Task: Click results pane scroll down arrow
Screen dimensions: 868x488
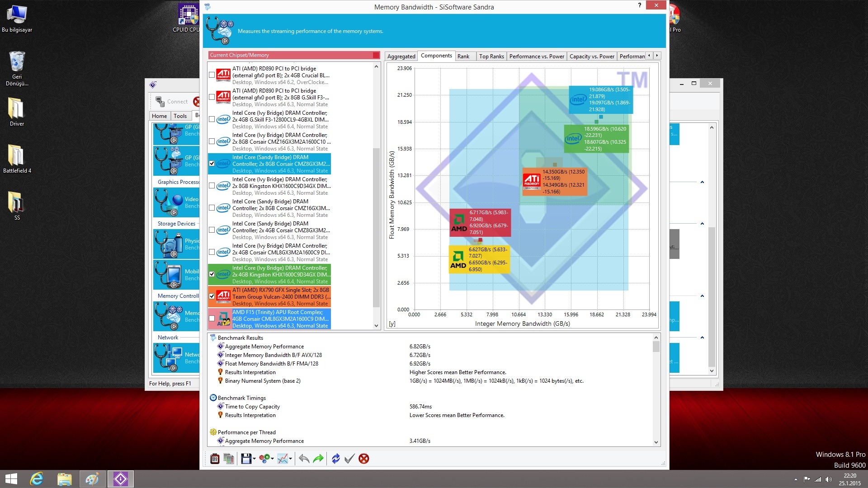Action: [656, 442]
